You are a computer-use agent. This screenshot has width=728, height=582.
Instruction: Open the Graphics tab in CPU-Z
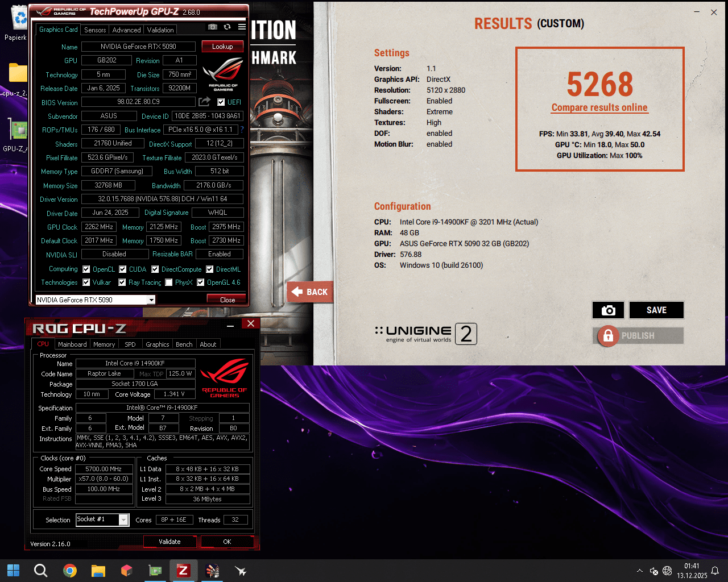[x=158, y=344]
